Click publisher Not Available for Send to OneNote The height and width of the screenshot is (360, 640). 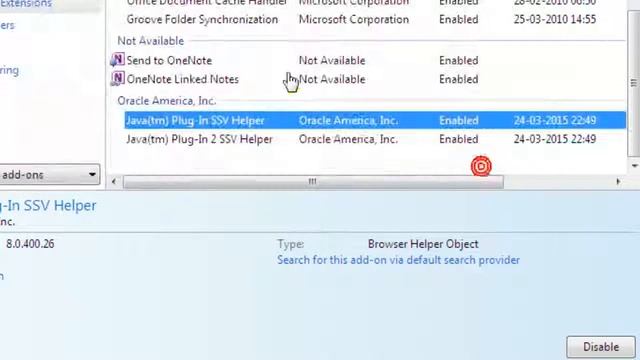point(332,60)
